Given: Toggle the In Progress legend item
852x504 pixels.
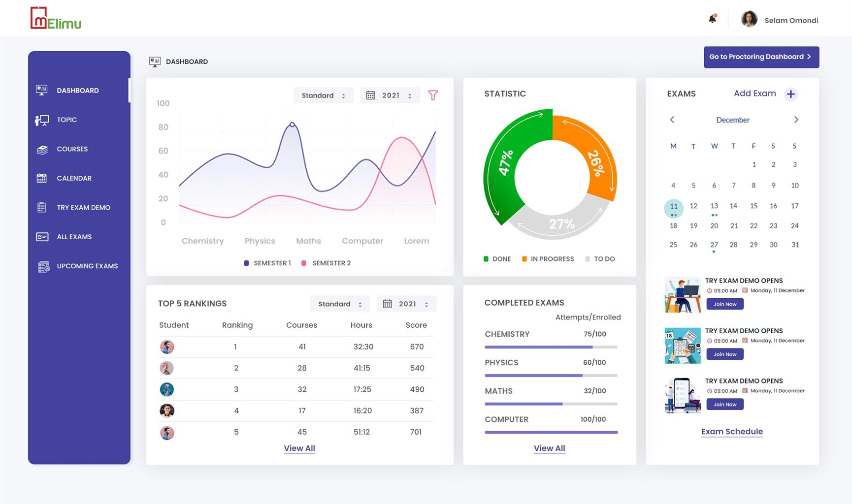Looking at the screenshot, I should 548,259.
